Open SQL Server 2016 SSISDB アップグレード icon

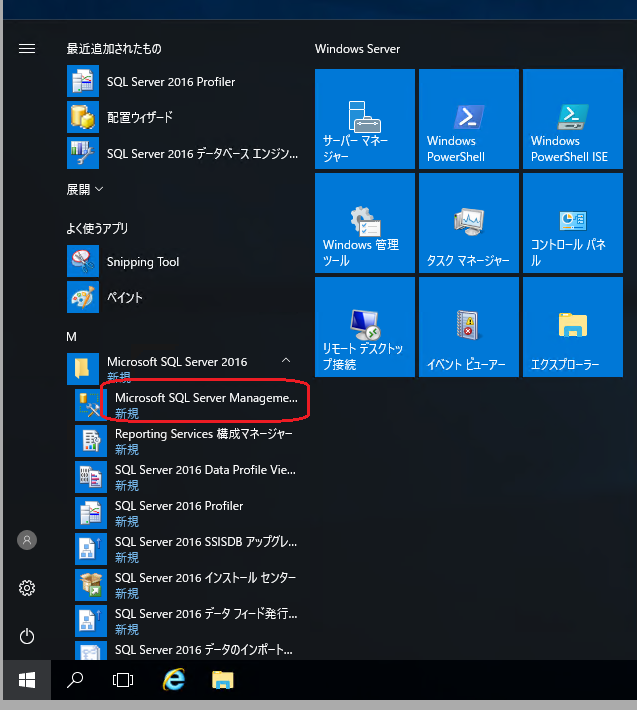click(91, 549)
